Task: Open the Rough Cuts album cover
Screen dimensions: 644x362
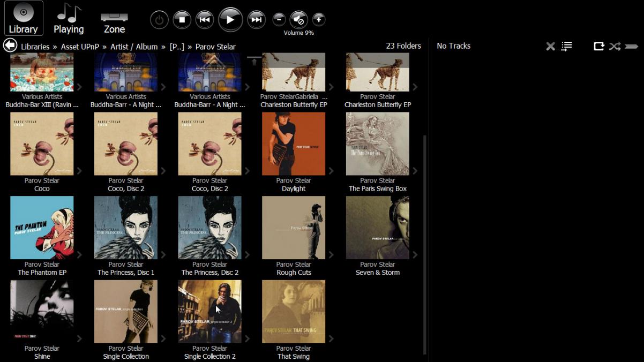Action: coord(293,228)
